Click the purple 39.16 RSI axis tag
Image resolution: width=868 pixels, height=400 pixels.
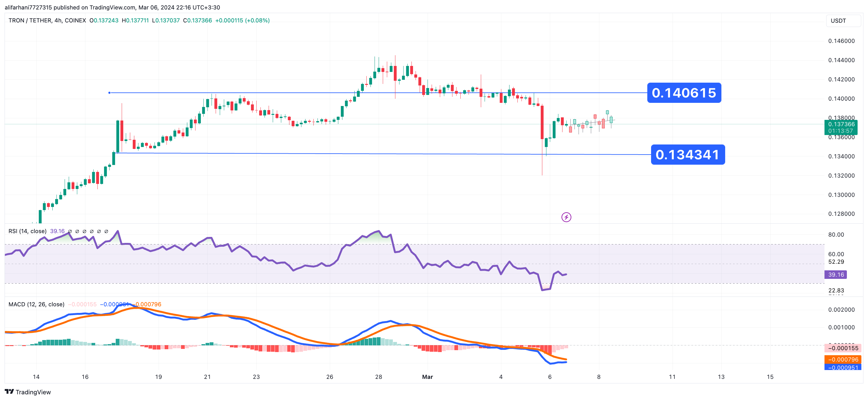(836, 275)
